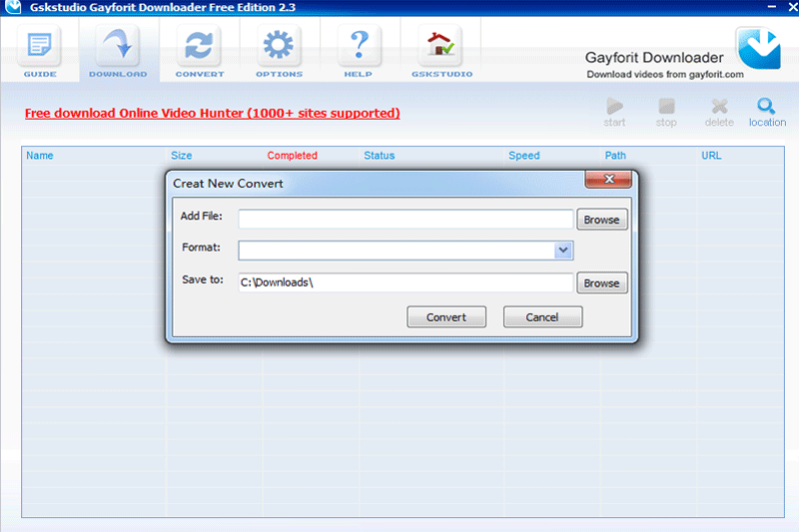The image size is (799, 532).
Task: Sort list by Name column
Action: point(40,156)
